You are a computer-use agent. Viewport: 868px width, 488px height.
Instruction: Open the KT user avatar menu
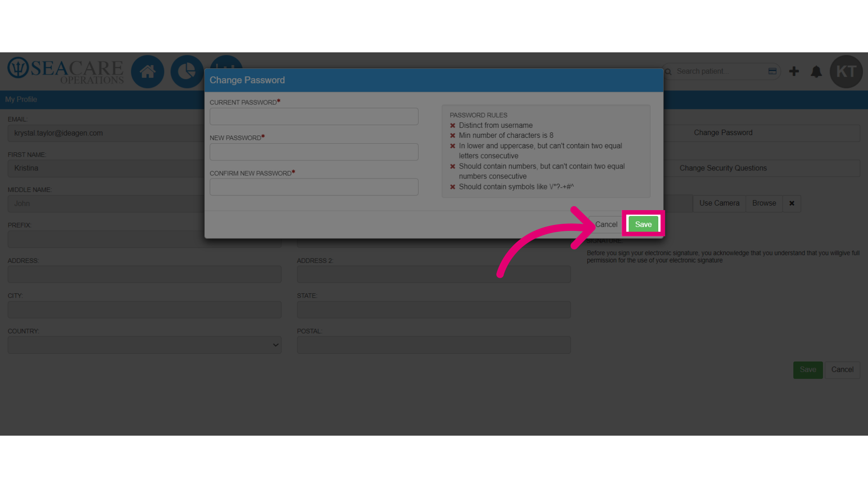click(x=846, y=71)
